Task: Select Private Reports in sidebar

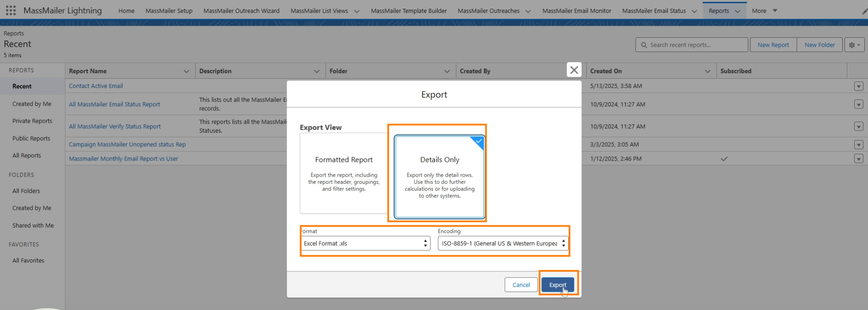Action: [32, 121]
